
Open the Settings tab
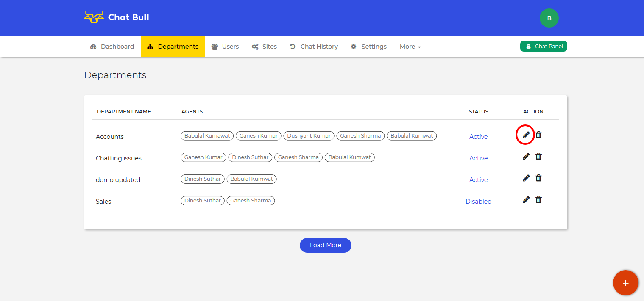pyautogui.click(x=369, y=47)
